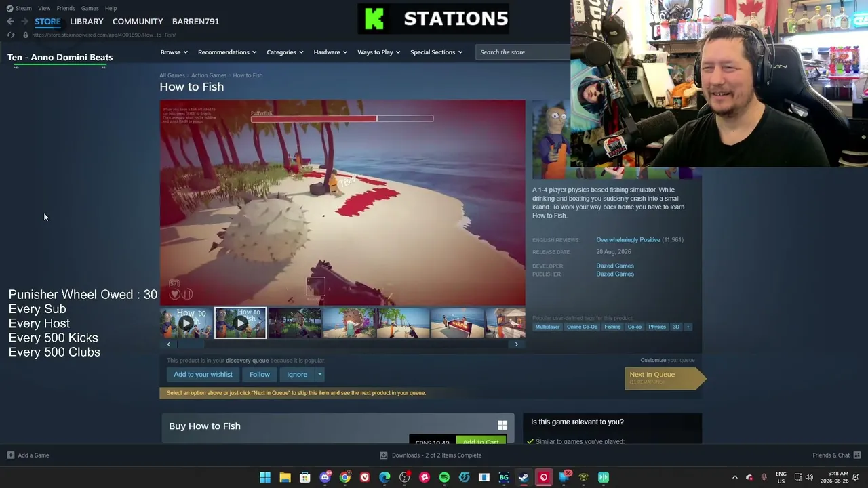Viewport: 868px width, 488px height.
Task: Open the Browse dropdown in store nav
Action: [174, 52]
